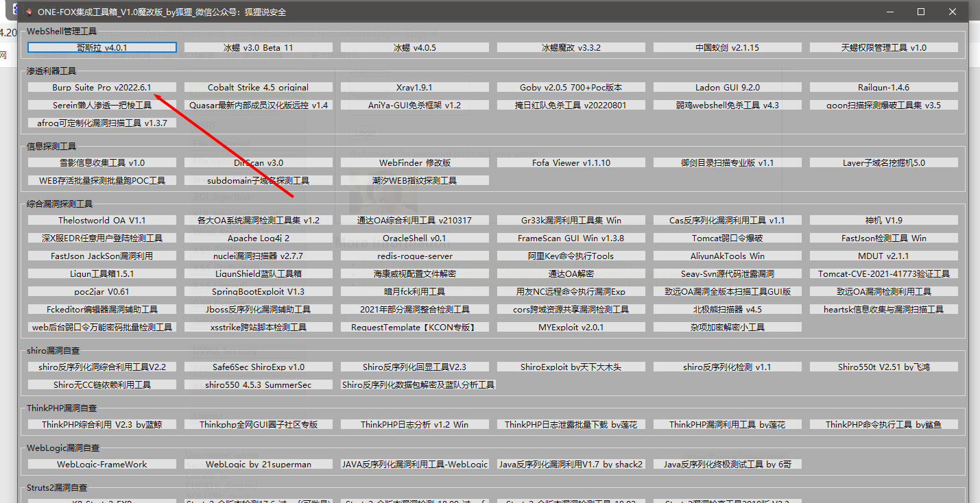This screenshot has height=503, width=980.
Task: Launch 中国蚁剑 v2.1.15
Action: click(x=728, y=48)
